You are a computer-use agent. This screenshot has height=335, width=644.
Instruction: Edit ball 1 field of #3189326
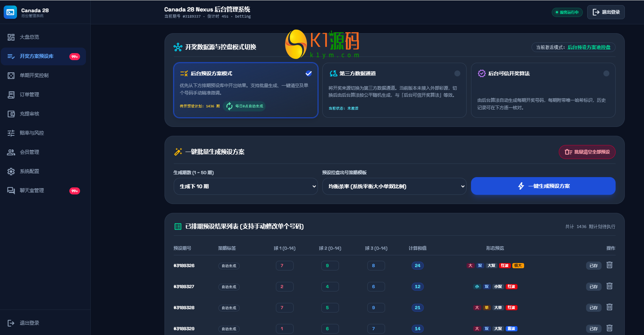(x=284, y=266)
